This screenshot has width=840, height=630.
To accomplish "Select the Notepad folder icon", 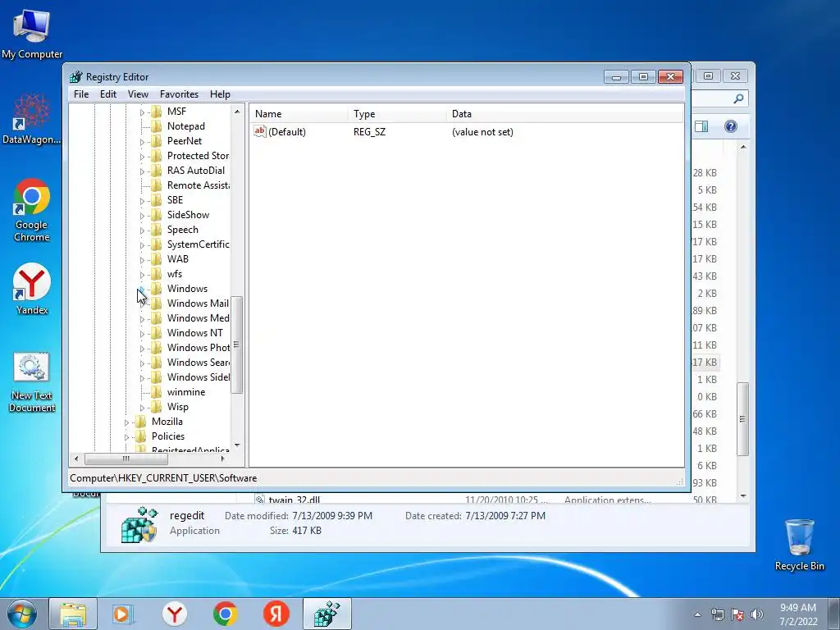I will [x=157, y=126].
